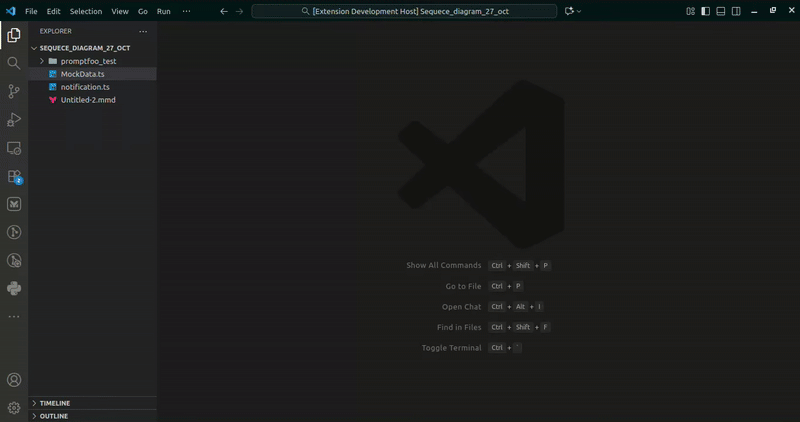Screen dimensions: 800x422
Task: Open Explorer views and more actions ellipsis
Action: click(143, 31)
